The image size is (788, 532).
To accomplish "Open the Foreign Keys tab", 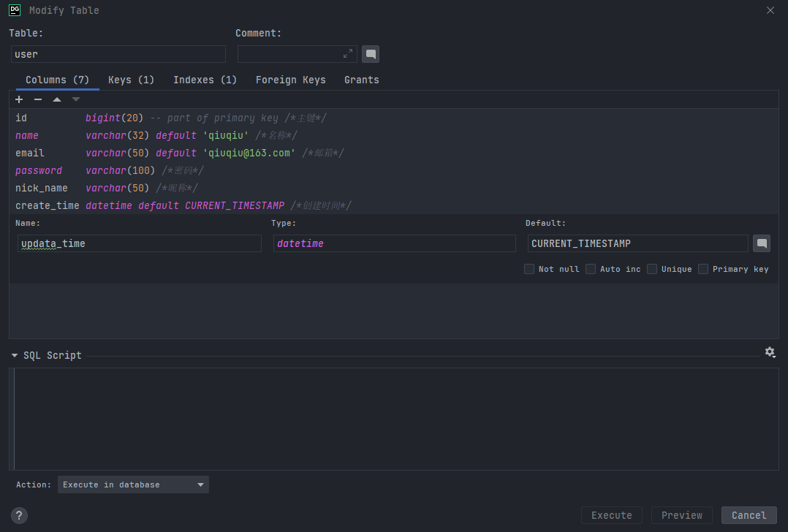I will [x=290, y=80].
